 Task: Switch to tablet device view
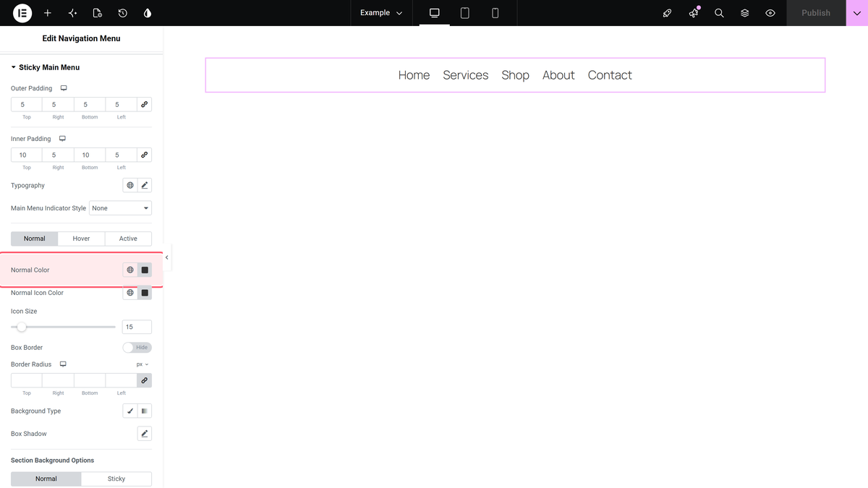point(465,13)
